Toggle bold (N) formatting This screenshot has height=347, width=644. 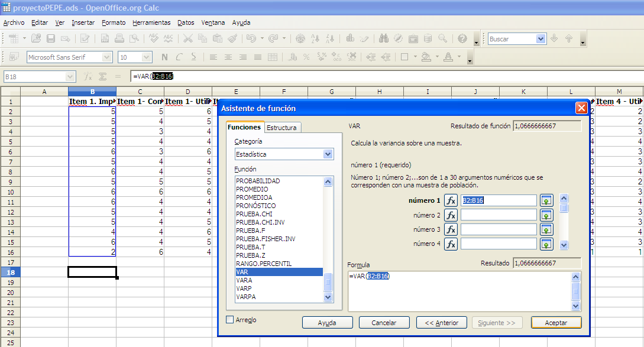click(164, 57)
